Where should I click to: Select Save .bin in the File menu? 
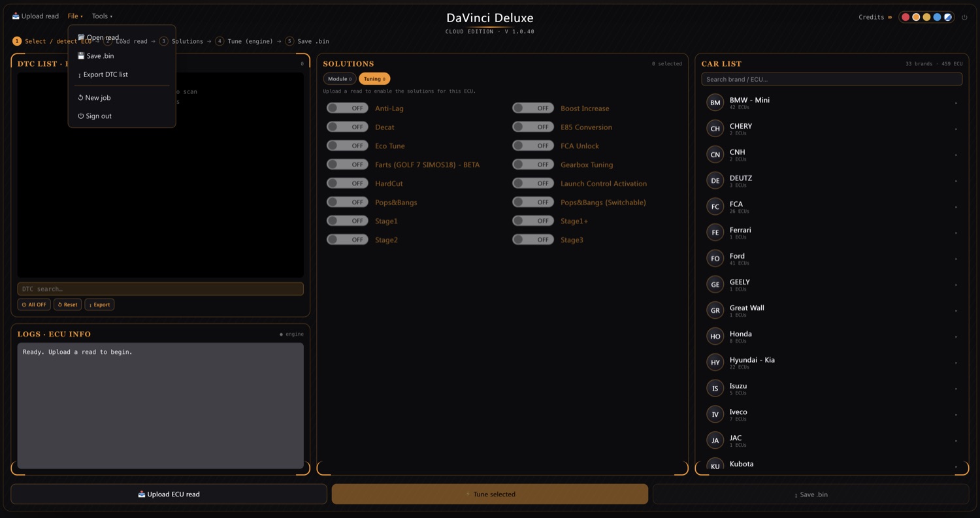point(122,56)
